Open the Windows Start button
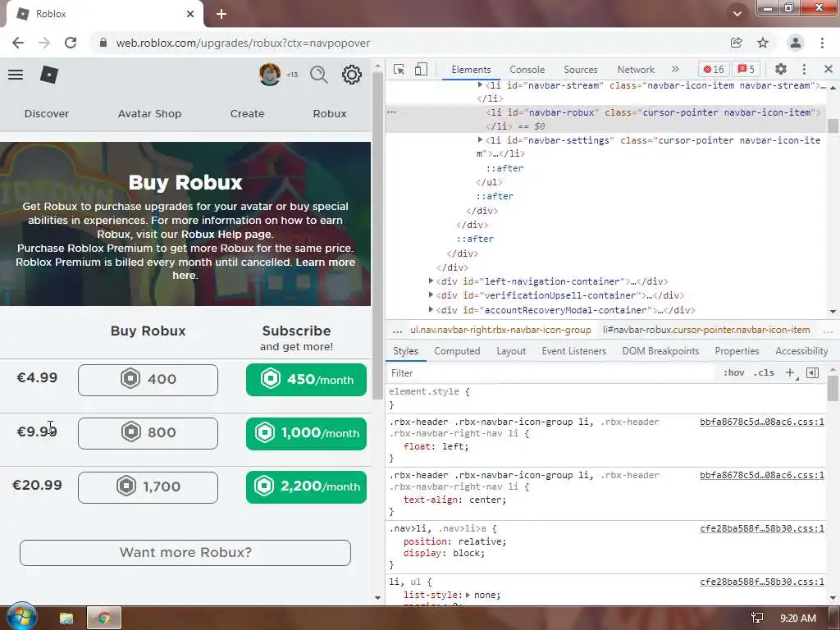 click(21, 617)
